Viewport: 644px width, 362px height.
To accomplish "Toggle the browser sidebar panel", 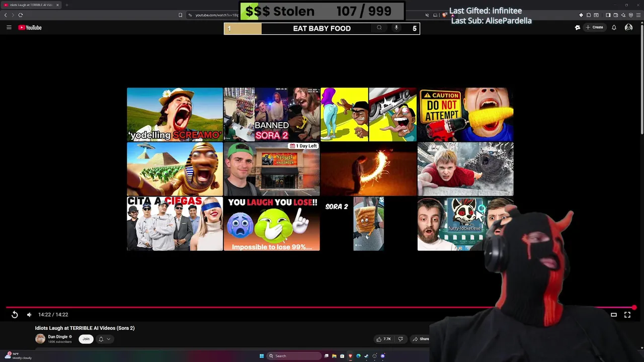I will coord(608,15).
